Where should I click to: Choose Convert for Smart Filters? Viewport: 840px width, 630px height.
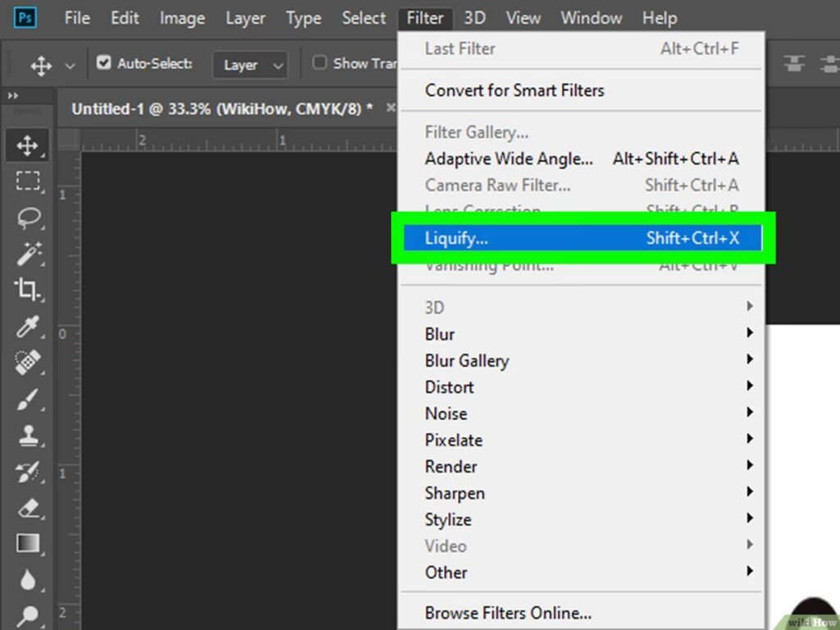pyautogui.click(x=514, y=90)
